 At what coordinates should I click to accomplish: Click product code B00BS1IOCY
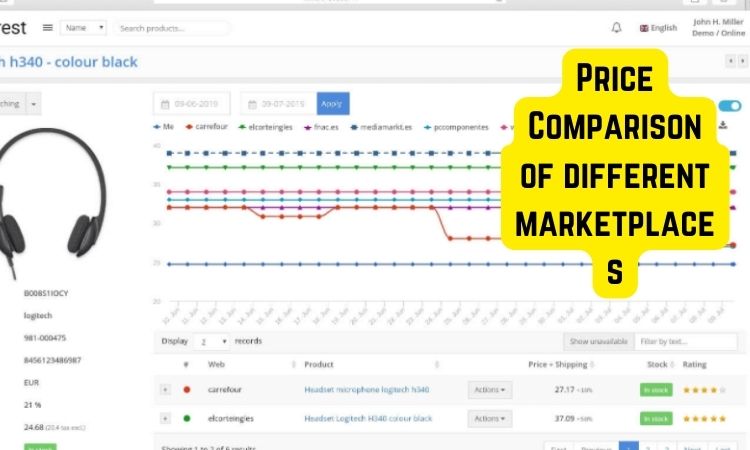point(46,293)
